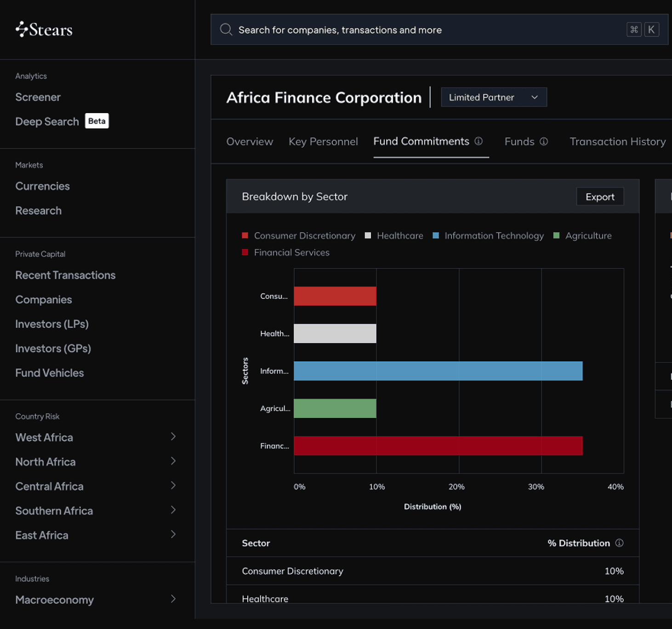Click the Stears logo

click(x=44, y=29)
